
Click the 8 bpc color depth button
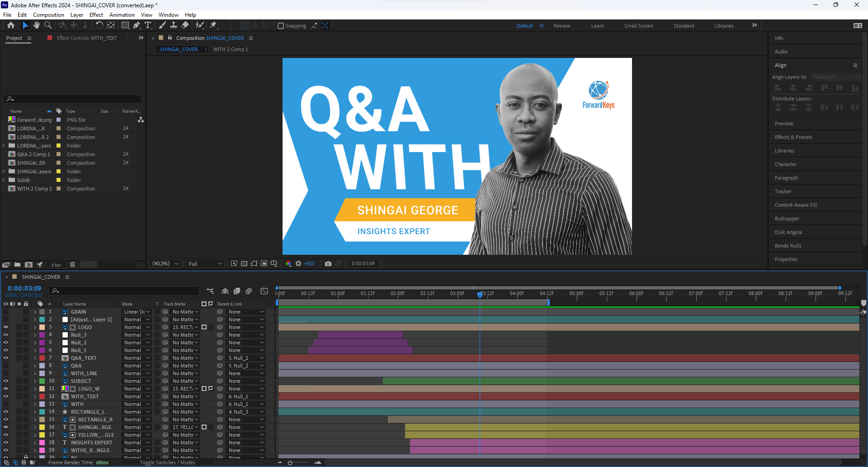56,265
